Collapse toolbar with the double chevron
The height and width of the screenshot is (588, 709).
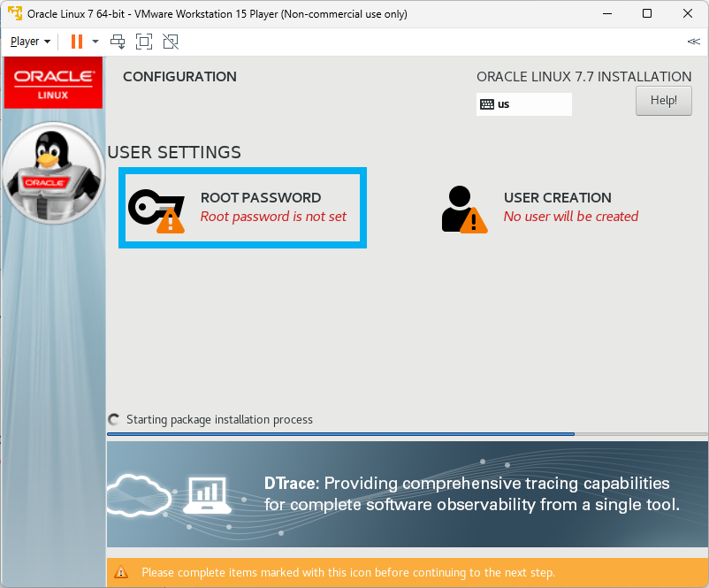coord(693,42)
